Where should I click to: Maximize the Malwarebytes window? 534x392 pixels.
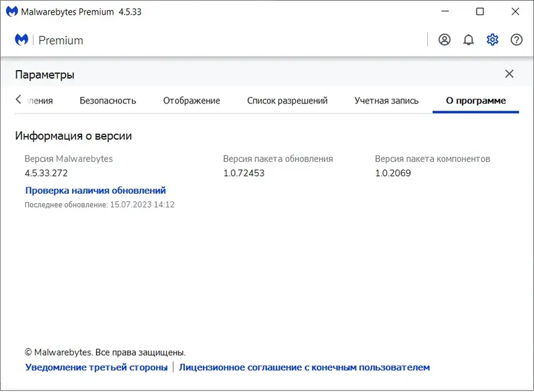coord(480,12)
